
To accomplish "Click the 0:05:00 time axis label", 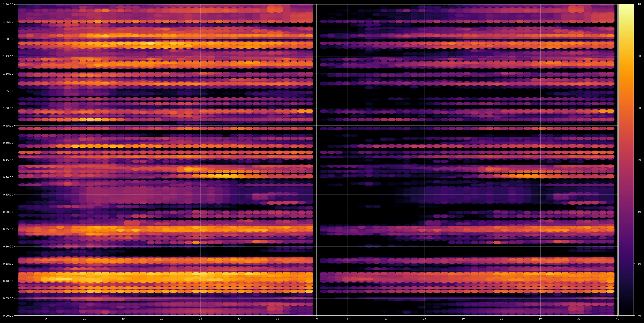I will [x=8, y=298].
